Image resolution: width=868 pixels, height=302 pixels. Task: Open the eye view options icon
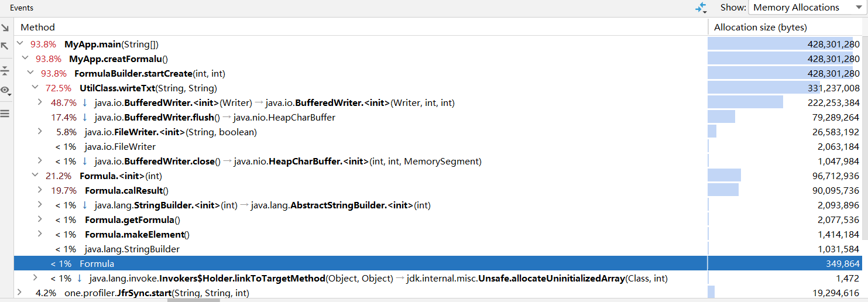coord(5,91)
